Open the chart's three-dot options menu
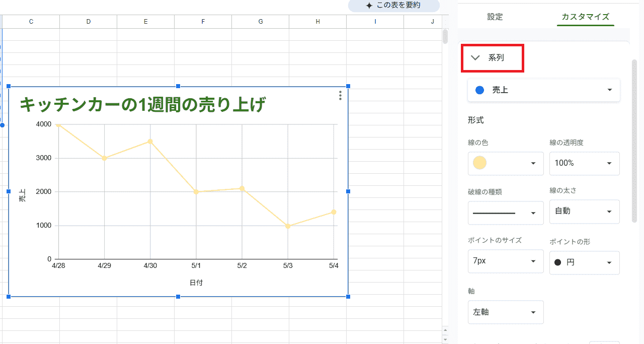This screenshot has width=644, height=344. point(340,95)
